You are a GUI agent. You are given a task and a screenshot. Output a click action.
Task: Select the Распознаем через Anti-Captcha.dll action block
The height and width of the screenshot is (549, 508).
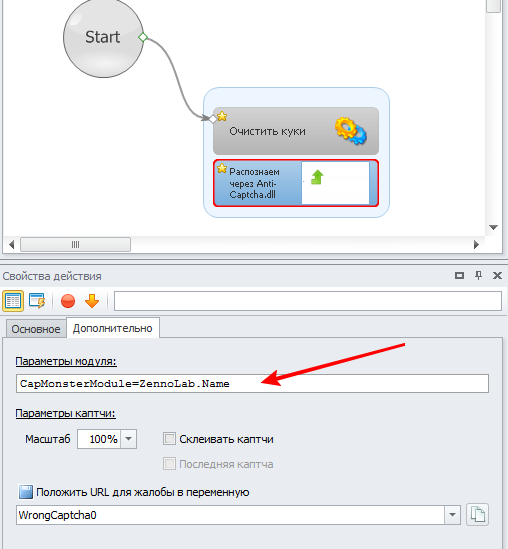click(296, 183)
